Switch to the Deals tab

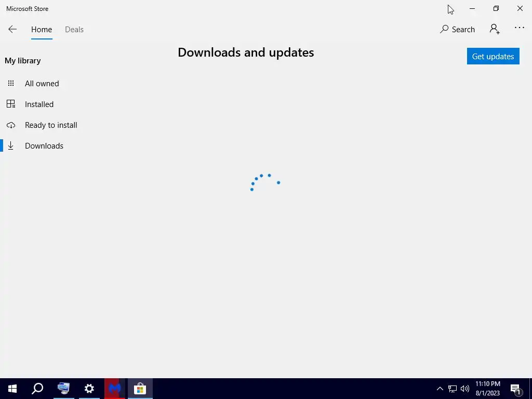(x=74, y=30)
